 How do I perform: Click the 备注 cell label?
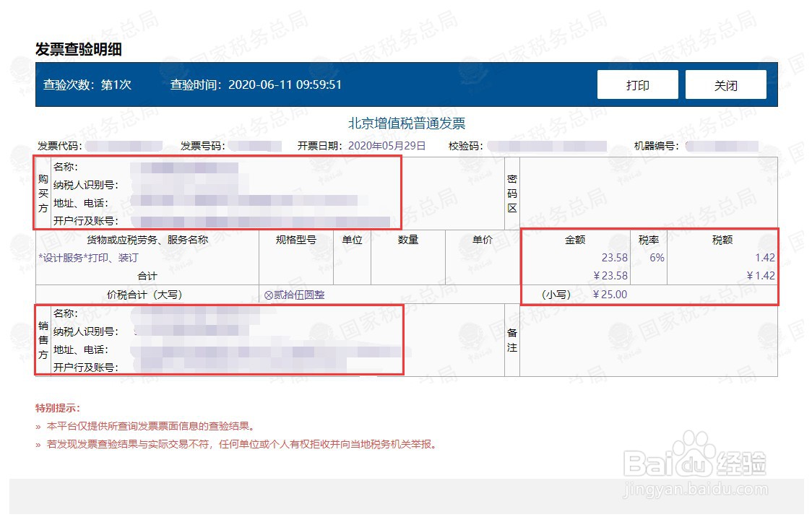coord(512,340)
